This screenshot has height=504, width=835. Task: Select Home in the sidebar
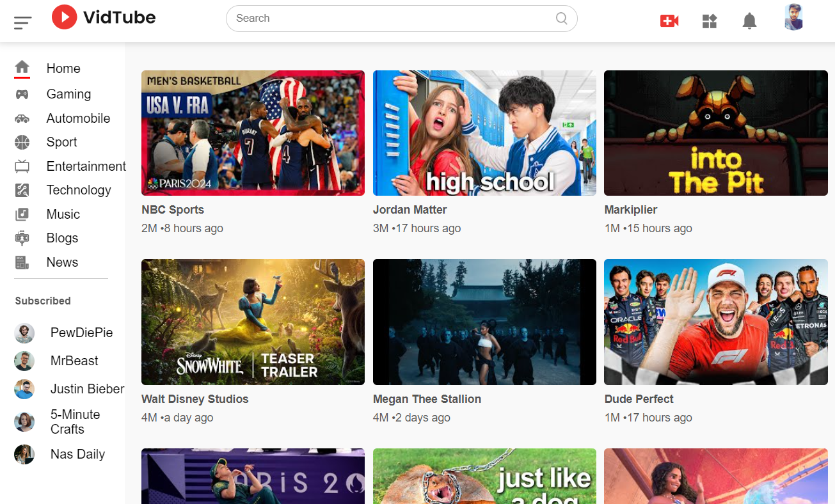tap(63, 68)
